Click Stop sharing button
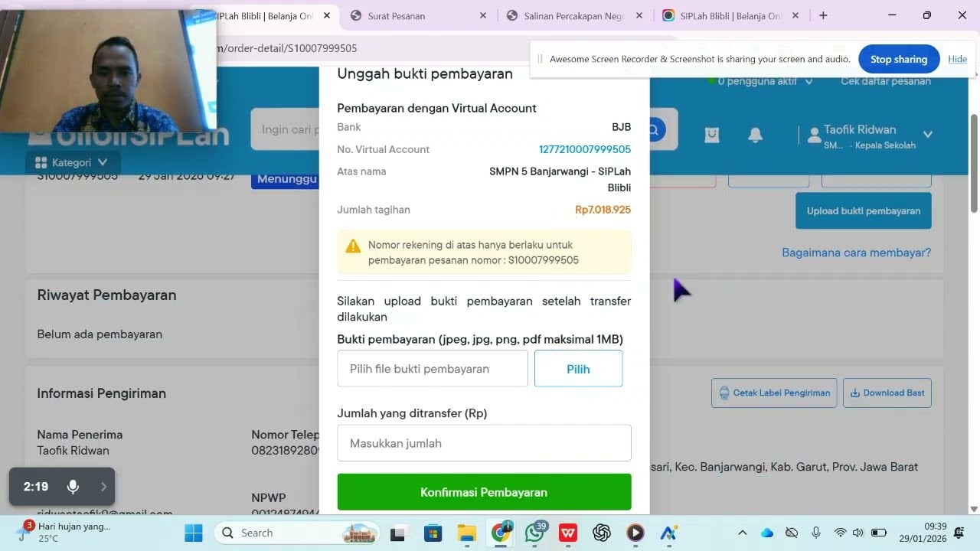The image size is (980, 551). (x=899, y=59)
